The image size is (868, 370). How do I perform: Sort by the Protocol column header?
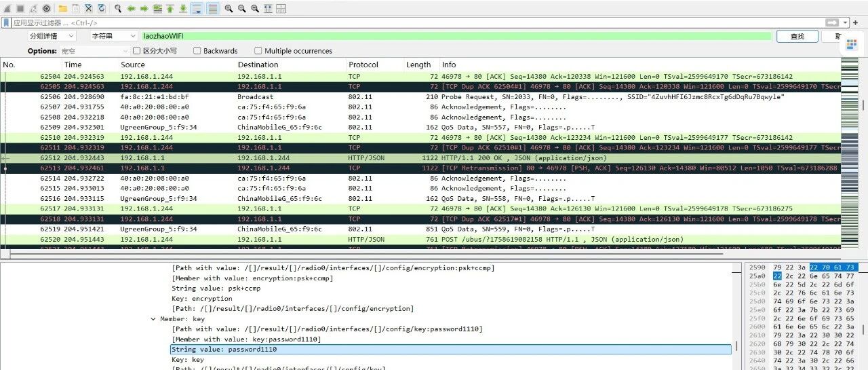[363, 65]
